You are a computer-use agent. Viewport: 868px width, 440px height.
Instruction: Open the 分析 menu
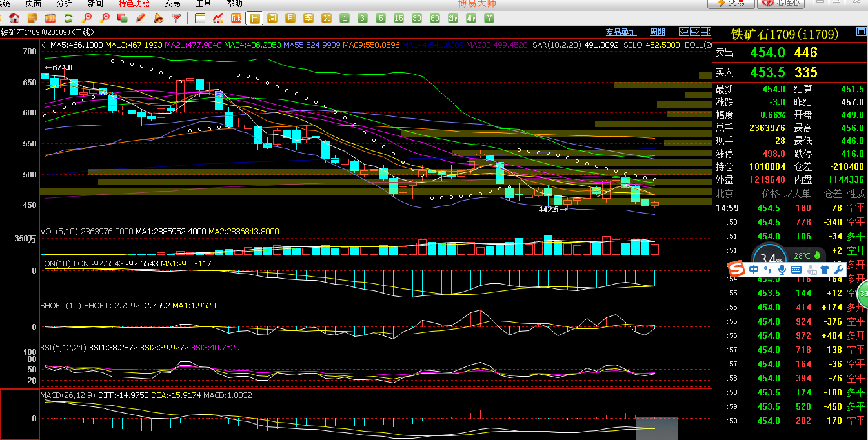[x=65, y=4]
